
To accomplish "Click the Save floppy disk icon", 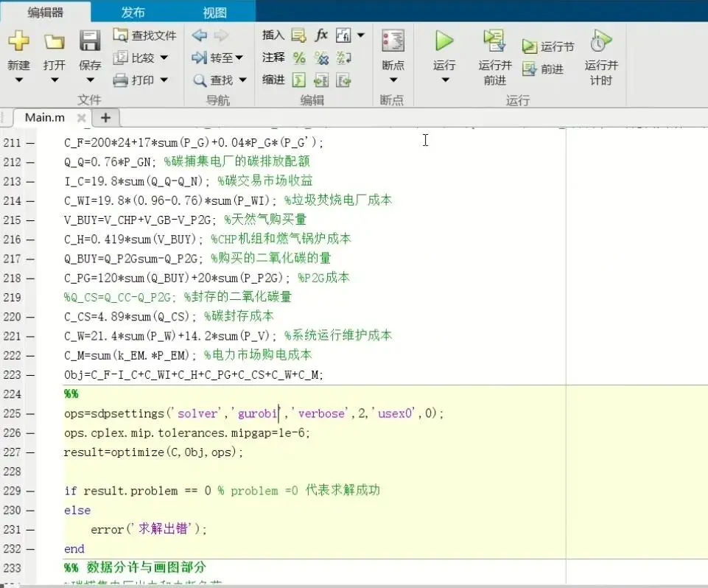I will 90,41.
